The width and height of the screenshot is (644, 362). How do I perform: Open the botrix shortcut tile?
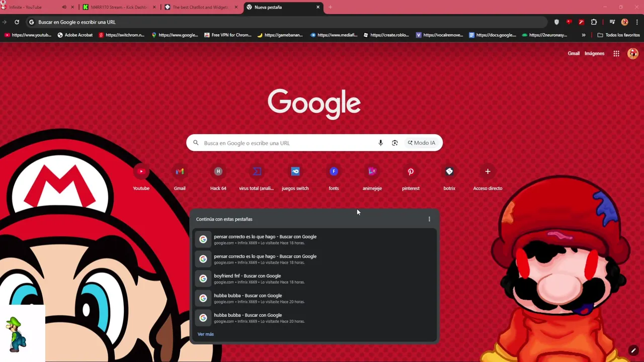click(x=449, y=178)
